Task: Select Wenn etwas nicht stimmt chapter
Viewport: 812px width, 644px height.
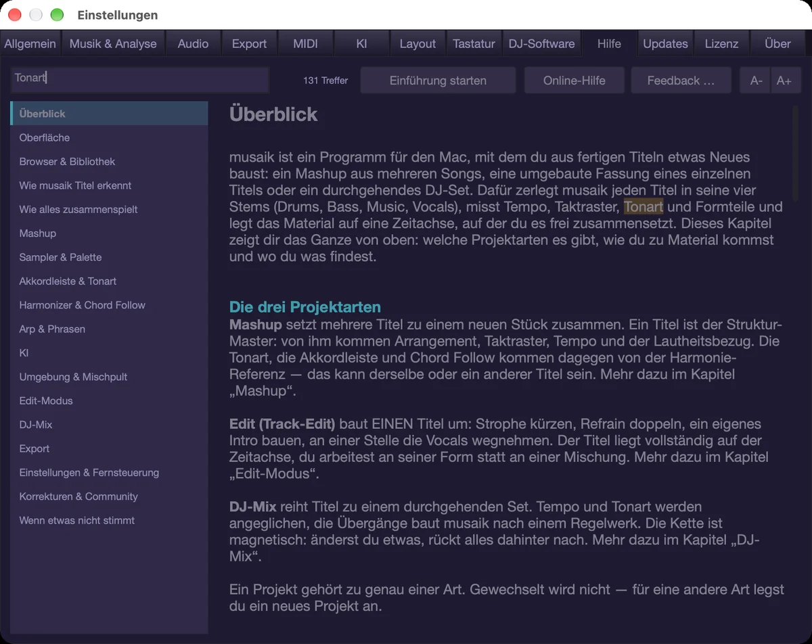Action: (110, 520)
